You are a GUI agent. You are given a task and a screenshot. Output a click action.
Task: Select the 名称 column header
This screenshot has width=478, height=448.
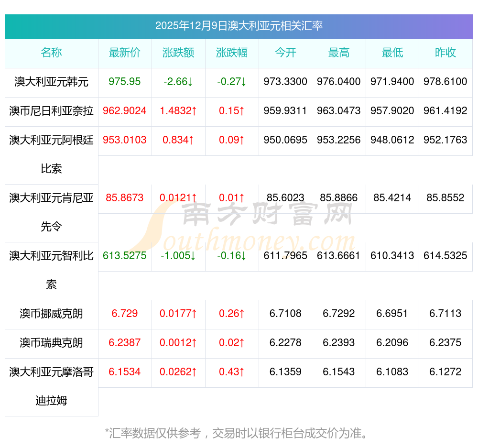(x=51, y=53)
